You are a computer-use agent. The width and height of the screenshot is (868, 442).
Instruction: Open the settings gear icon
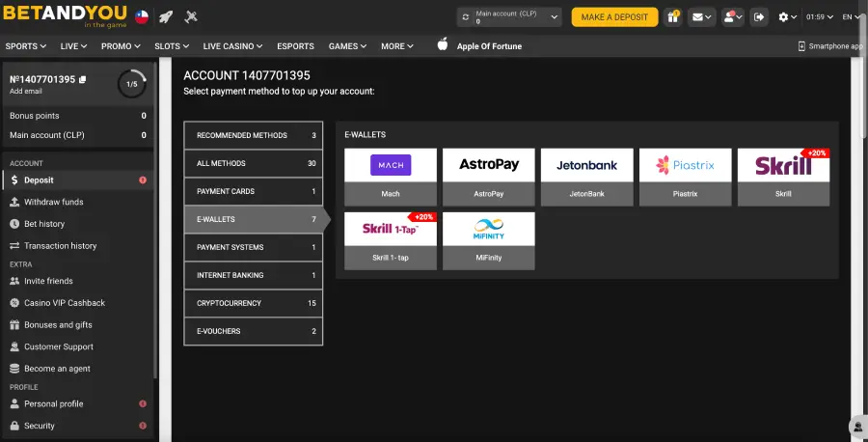[787, 17]
